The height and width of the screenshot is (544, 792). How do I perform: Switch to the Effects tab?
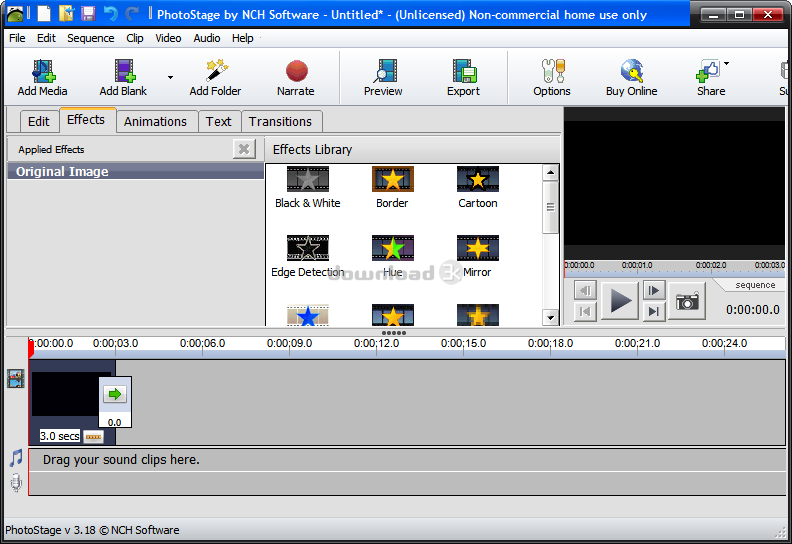point(86,120)
